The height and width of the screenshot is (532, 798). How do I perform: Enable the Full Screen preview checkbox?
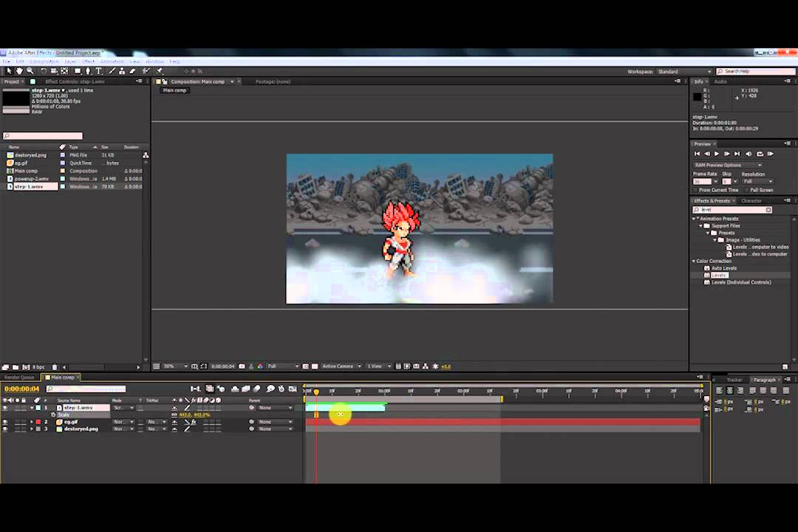pyautogui.click(x=746, y=190)
